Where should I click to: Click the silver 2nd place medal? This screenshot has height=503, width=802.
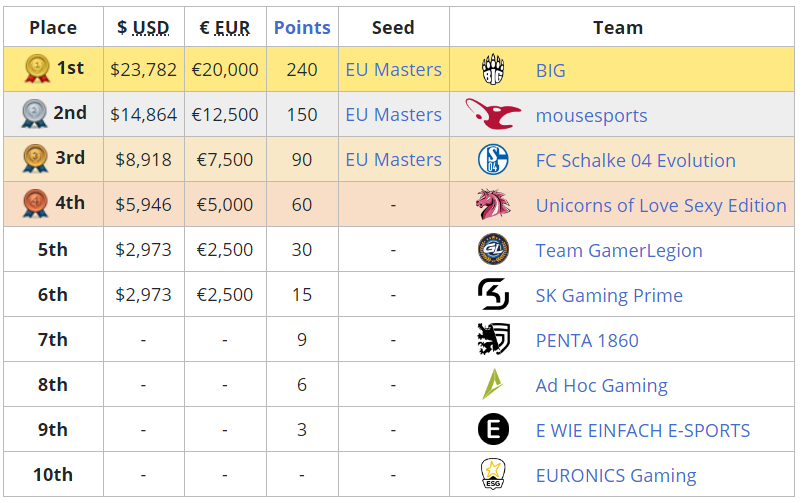34,114
